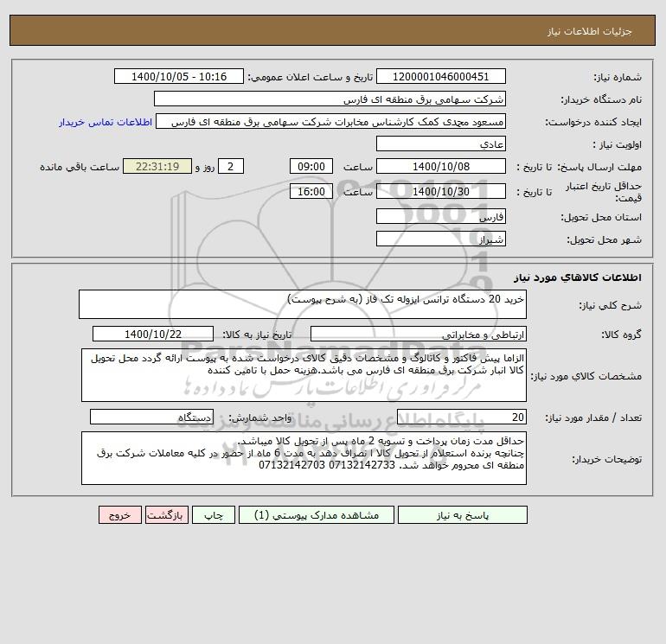This screenshot has height=644, width=666.
Task: Open اطلاعات تماس خریدار link
Action: click(106, 122)
